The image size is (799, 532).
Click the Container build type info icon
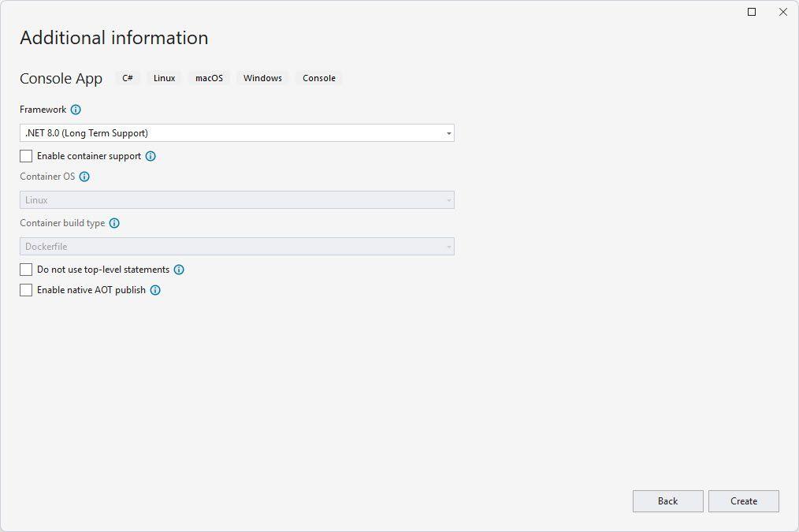click(114, 223)
